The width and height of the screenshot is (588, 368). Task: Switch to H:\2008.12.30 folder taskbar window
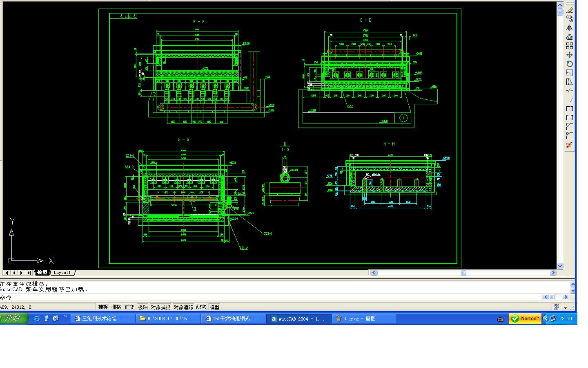(x=168, y=319)
